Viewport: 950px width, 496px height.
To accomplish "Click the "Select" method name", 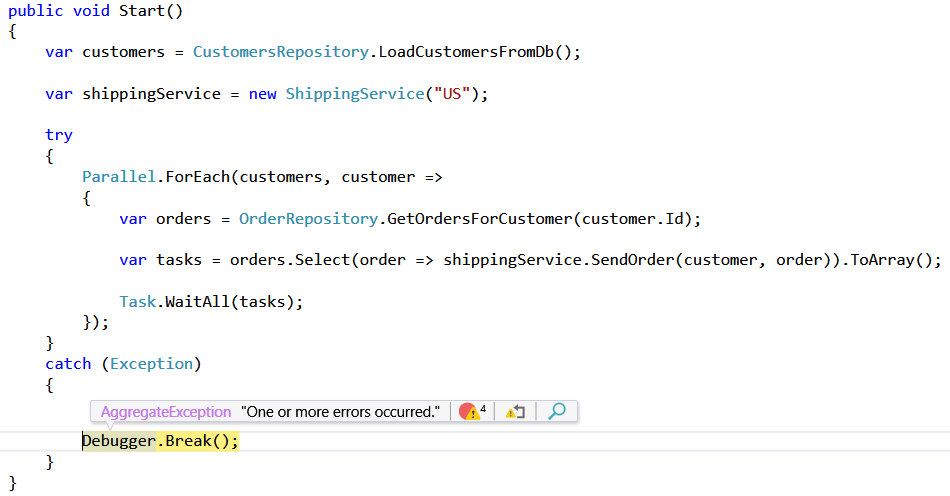I will point(322,260).
